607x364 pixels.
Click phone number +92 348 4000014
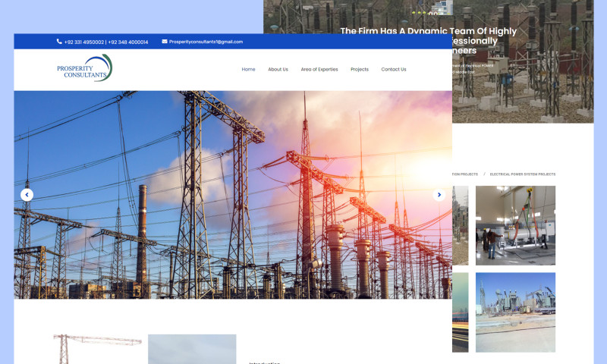[x=128, y=42]
